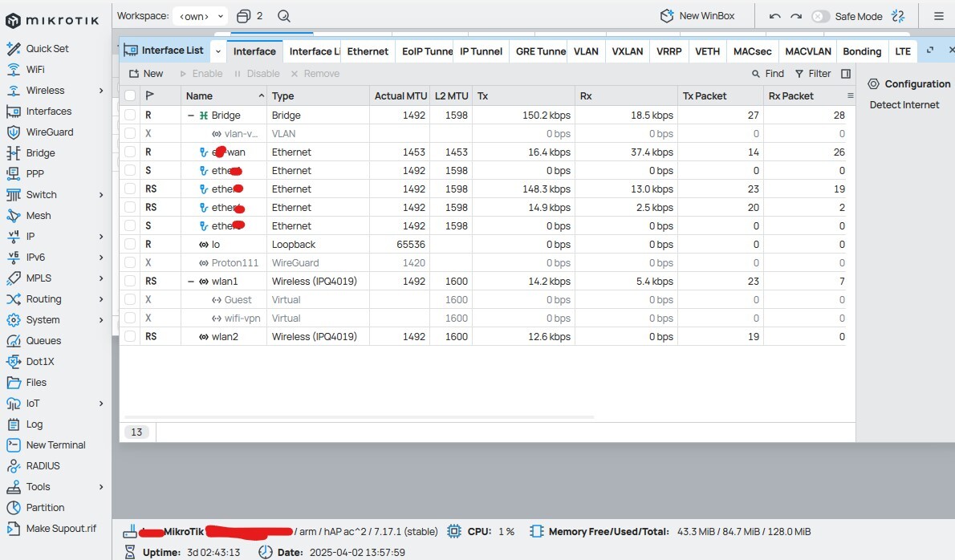The image size is (955, 560).
Task: Click the undo arrow icon
Action: (x=774, y=16)
